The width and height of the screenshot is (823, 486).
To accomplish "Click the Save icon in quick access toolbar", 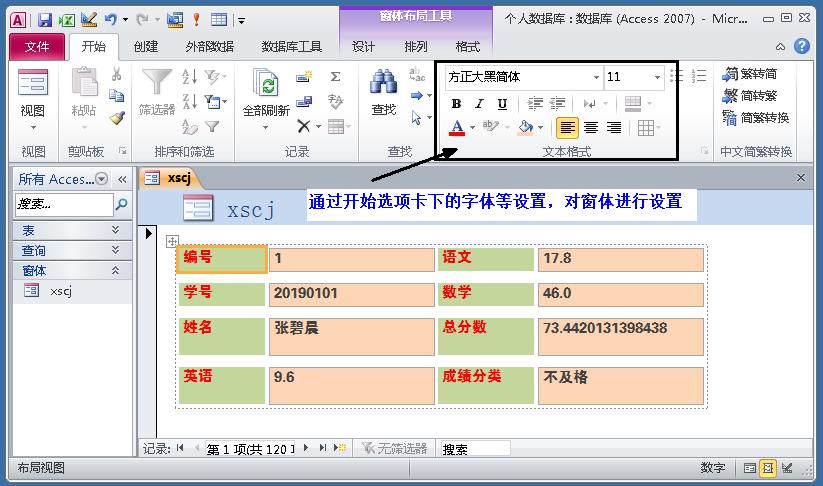I will coord(45,19).
